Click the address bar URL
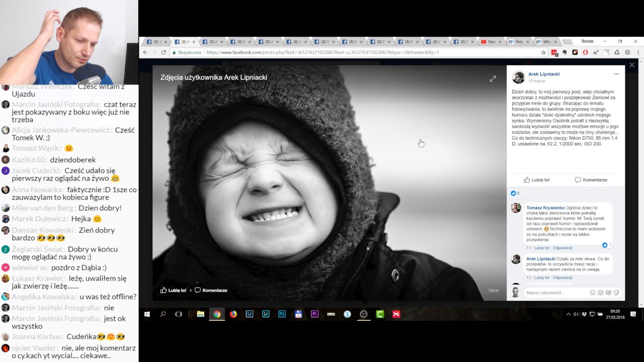 tap(322, 52)
